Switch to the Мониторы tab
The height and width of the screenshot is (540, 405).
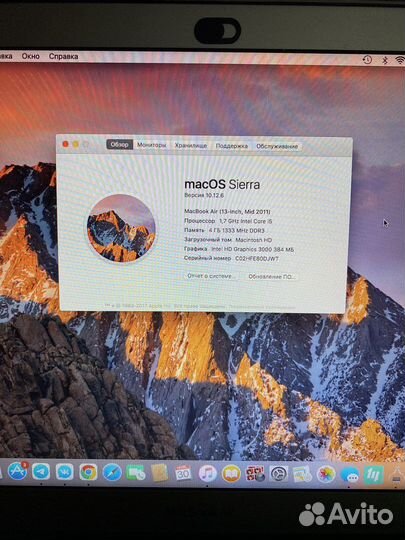[x=152, y=145]
